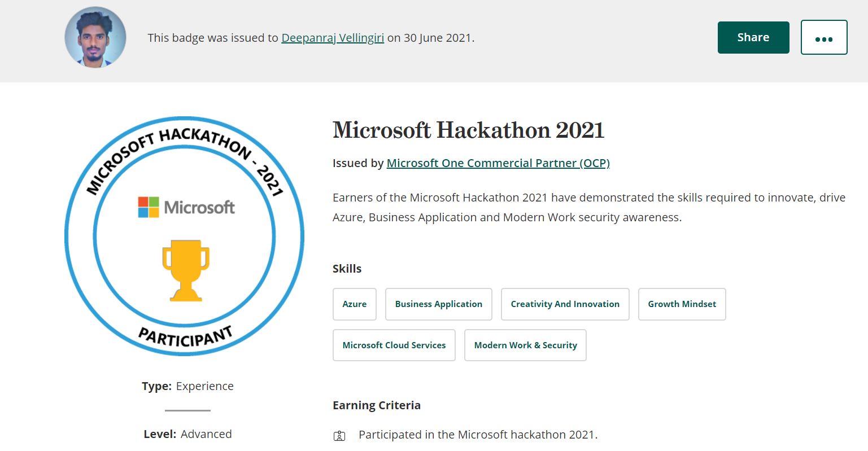Click the Type: Experience label
Image resolution: width=868 pixels, height=451 pixels.
coord(187,386)
